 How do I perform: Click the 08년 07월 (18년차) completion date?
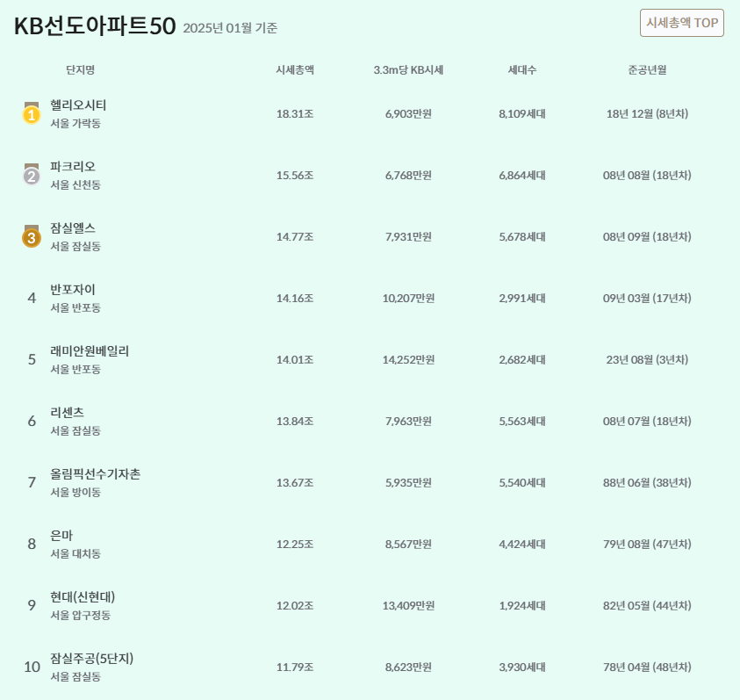point(647,421)
